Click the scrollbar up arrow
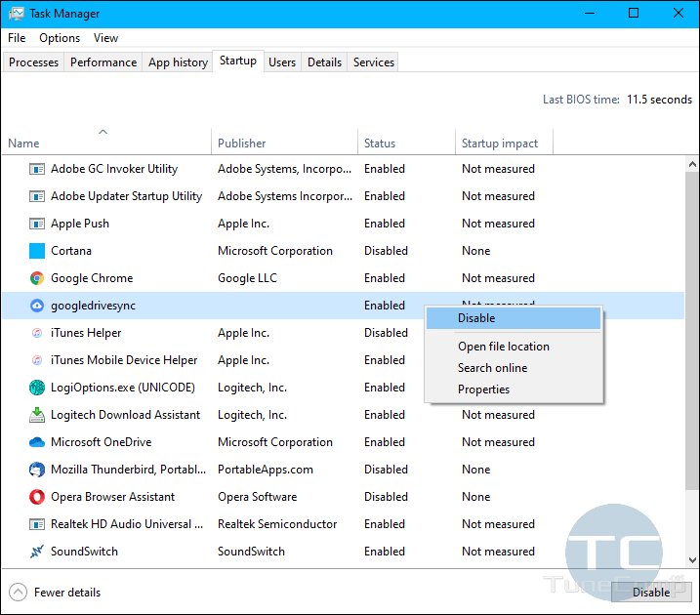 tap(692, 164)
